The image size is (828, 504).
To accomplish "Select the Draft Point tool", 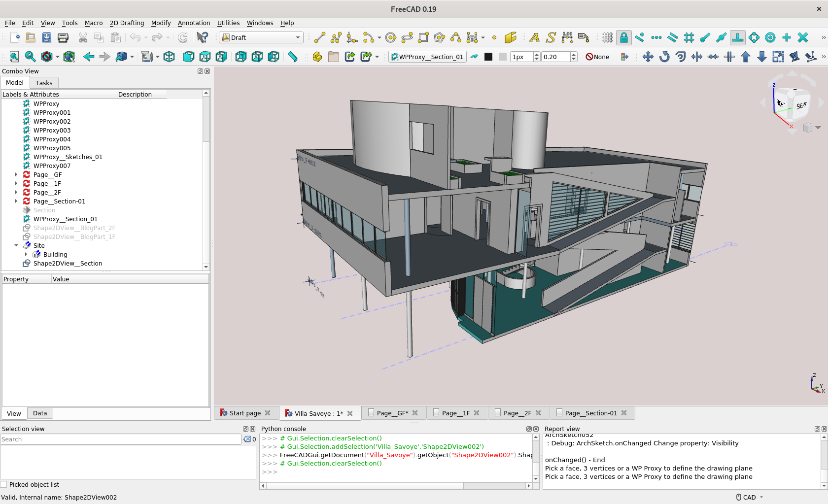I will click(x=494, y=37).
